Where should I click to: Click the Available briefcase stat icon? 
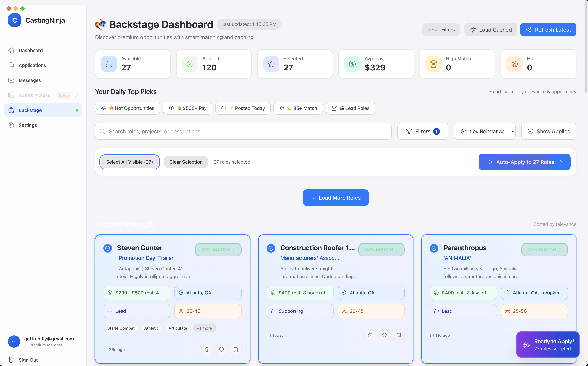point(109,64)
